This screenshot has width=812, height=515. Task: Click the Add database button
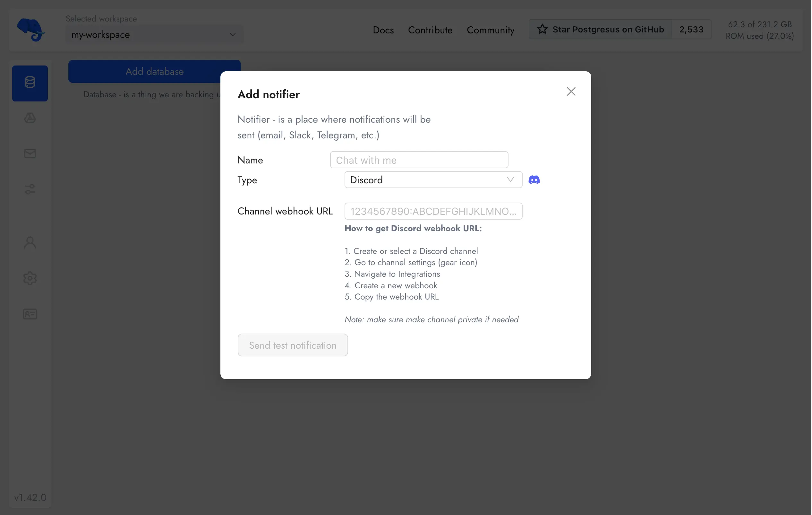[x=154, y=71]
